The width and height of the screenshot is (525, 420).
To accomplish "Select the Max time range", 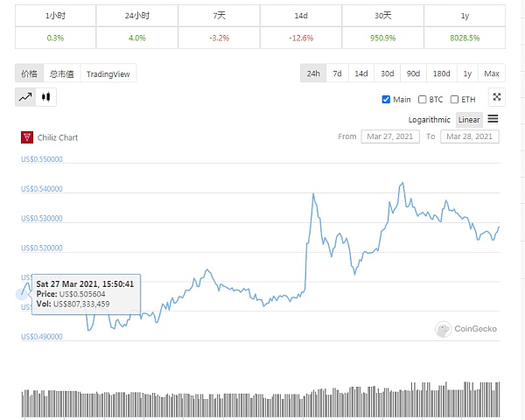I will click(x=492, y=74).
